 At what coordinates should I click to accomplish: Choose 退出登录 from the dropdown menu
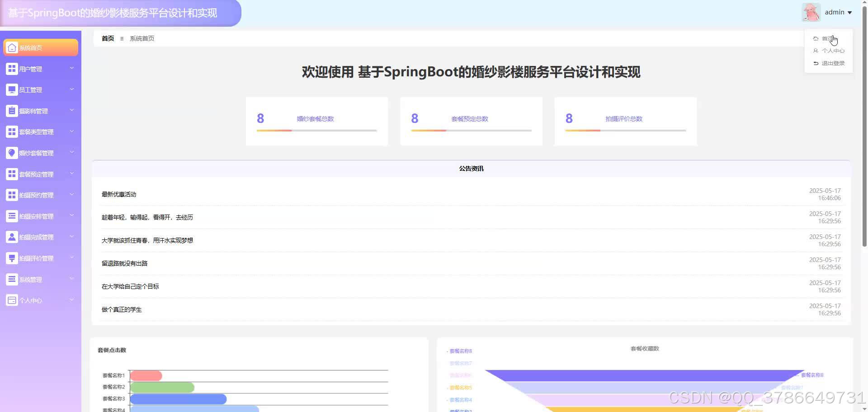click(829, 63)
